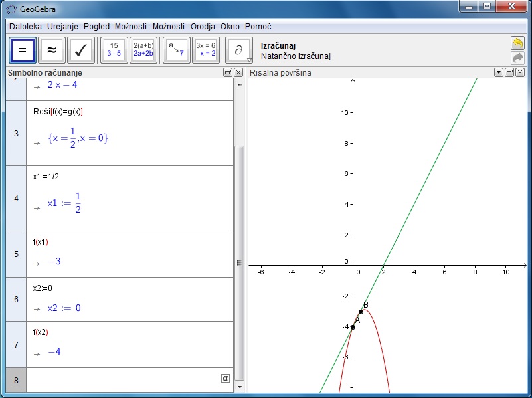Click the Factor tool (15 = 3·5)
This screenshot has height=398, width=532.
point(114,50)
